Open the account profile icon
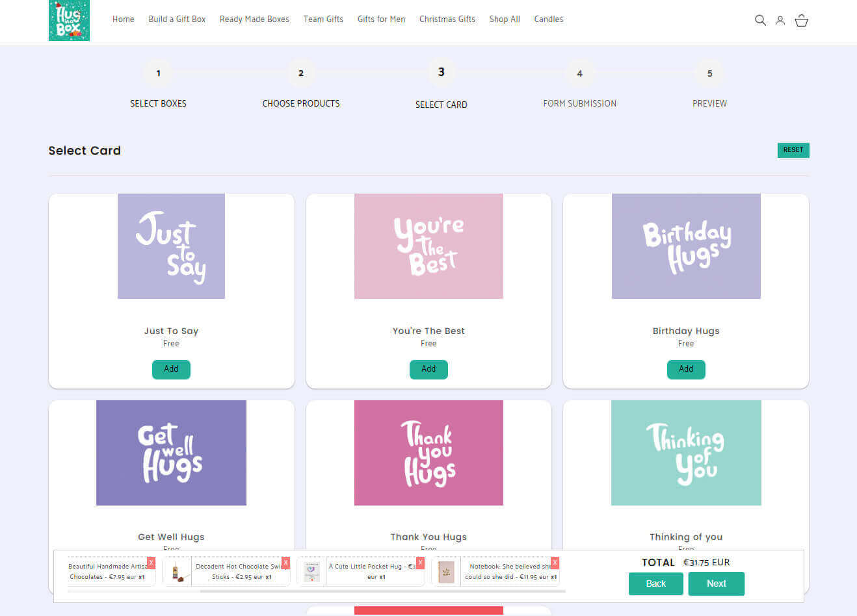The image size is (857, 616). (780, 20)
